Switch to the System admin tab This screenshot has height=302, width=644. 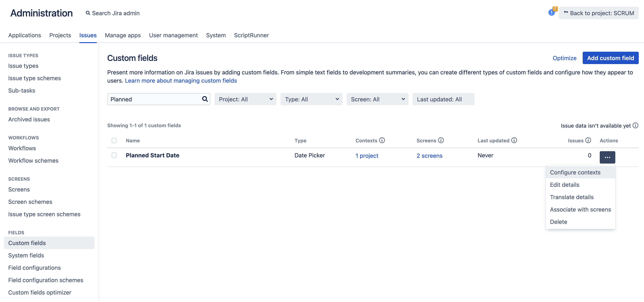216,35
